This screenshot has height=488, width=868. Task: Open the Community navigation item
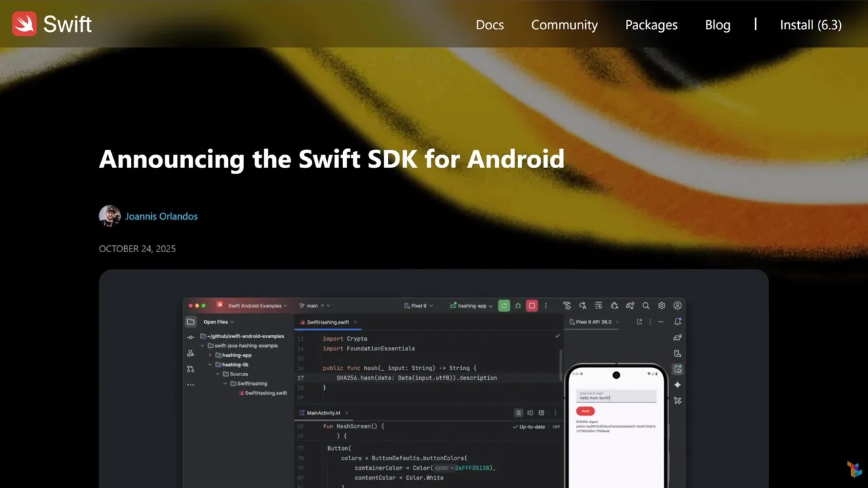(x=564, y=25)
